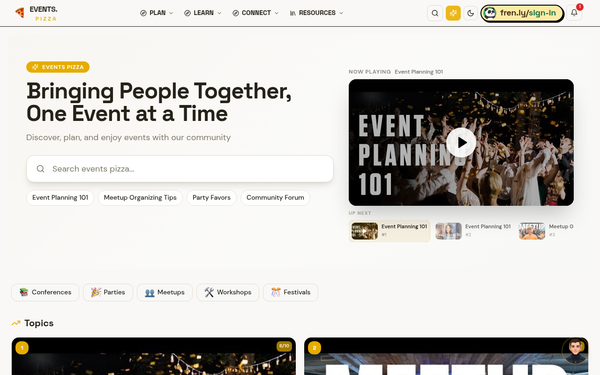
Task: Click the avatar chat bubble
Action: (x=575, y=351)
